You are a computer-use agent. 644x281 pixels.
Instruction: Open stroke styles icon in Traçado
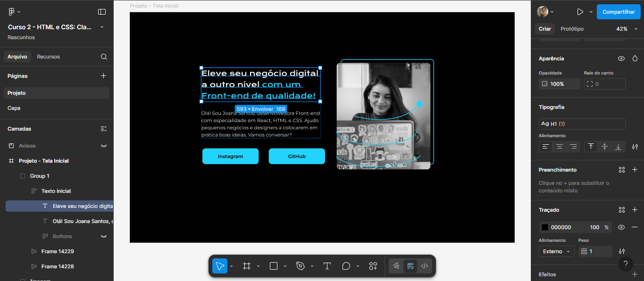[622, 210]
